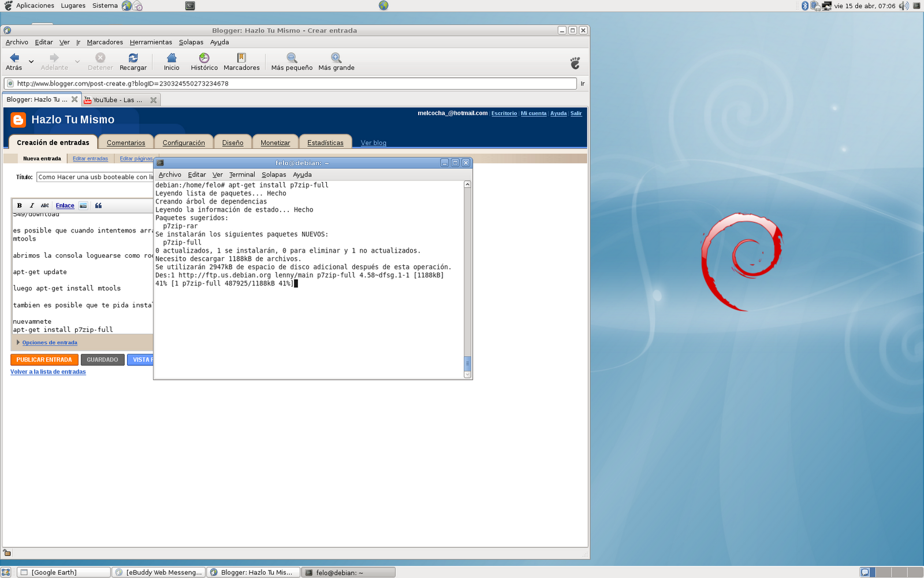Open the Histórico toolbar button
924x578 pixels.
[x=204, y=61]
